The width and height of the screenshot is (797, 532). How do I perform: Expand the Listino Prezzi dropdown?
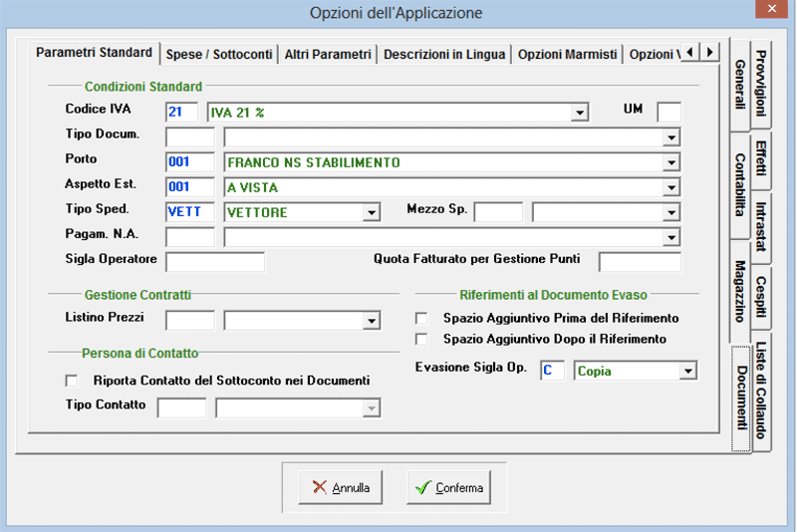[x=371, y=321]
